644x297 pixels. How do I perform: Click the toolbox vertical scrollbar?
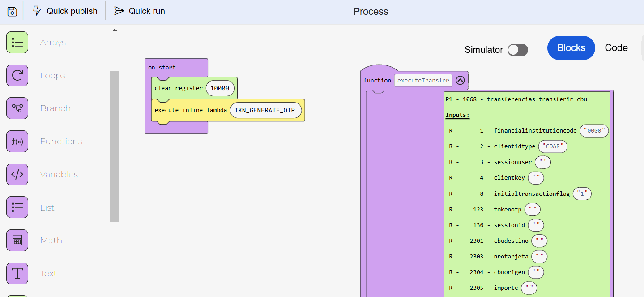(115, 146)
